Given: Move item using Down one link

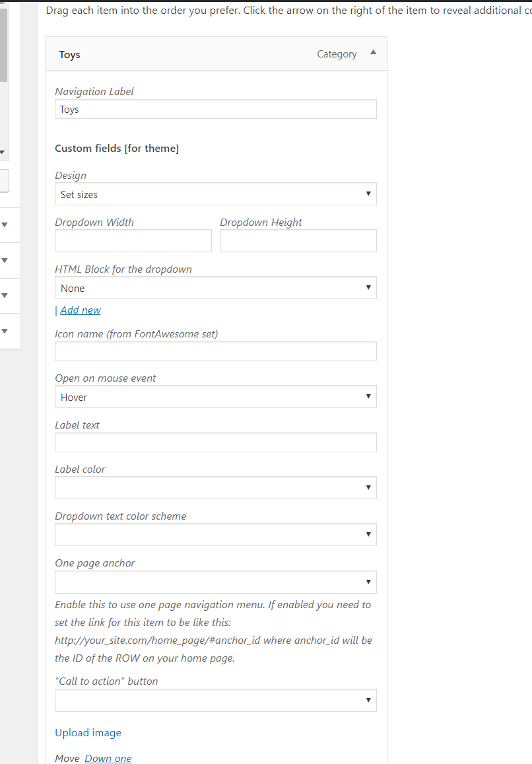Looking at the screenshot, I should [108, 759].
